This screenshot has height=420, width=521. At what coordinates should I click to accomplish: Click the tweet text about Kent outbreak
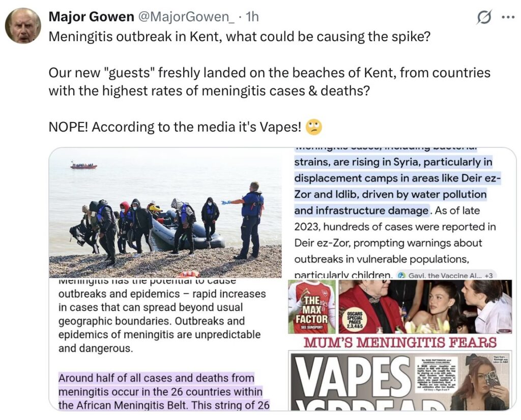tap(239, 36)
